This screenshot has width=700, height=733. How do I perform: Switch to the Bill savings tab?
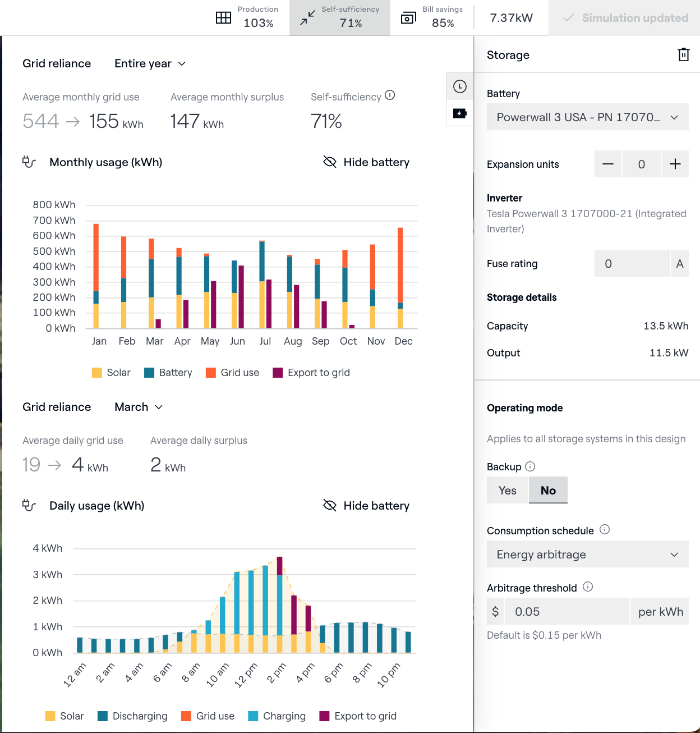432,18
